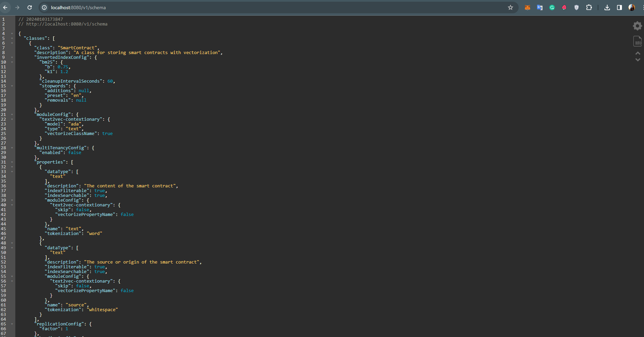Toggle the browser side panel
Screen dimensions: 644x337
[619, 7]
